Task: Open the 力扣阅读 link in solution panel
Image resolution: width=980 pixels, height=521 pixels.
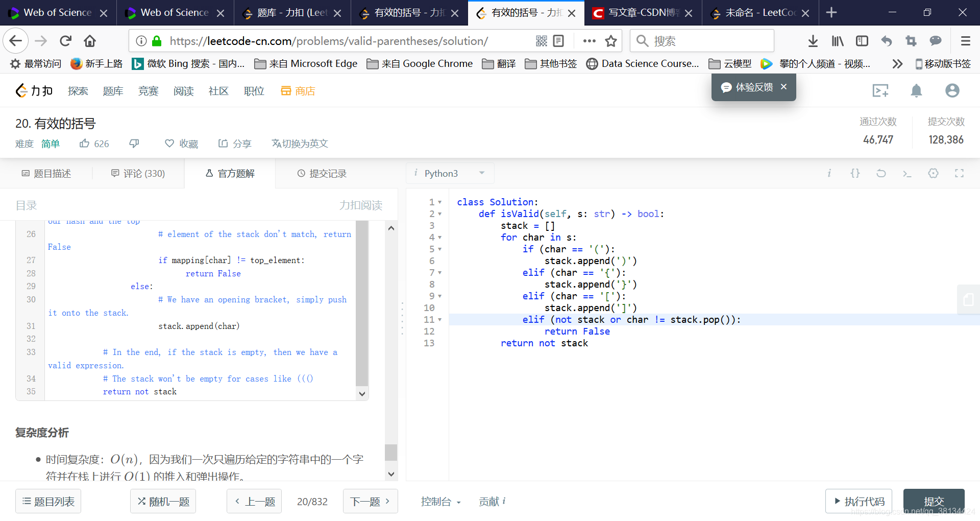Action: 361,205
